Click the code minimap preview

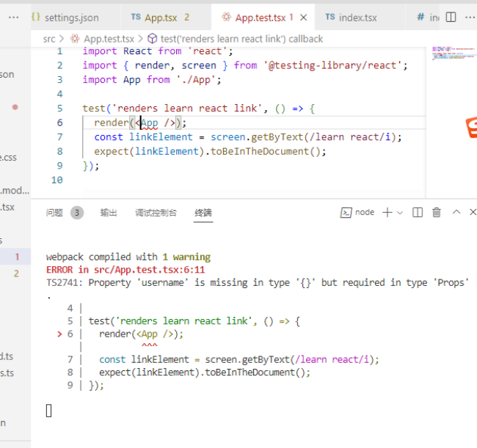pos(448,53)
